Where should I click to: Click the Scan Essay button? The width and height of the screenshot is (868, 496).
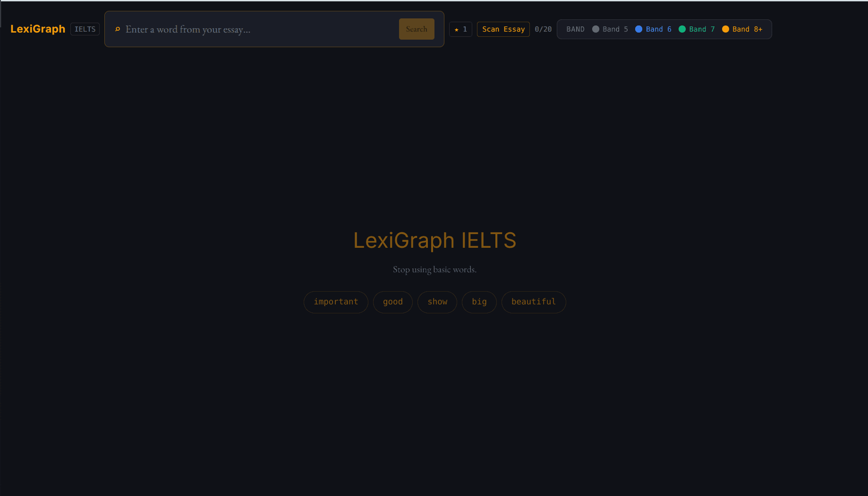click(503, 29)
